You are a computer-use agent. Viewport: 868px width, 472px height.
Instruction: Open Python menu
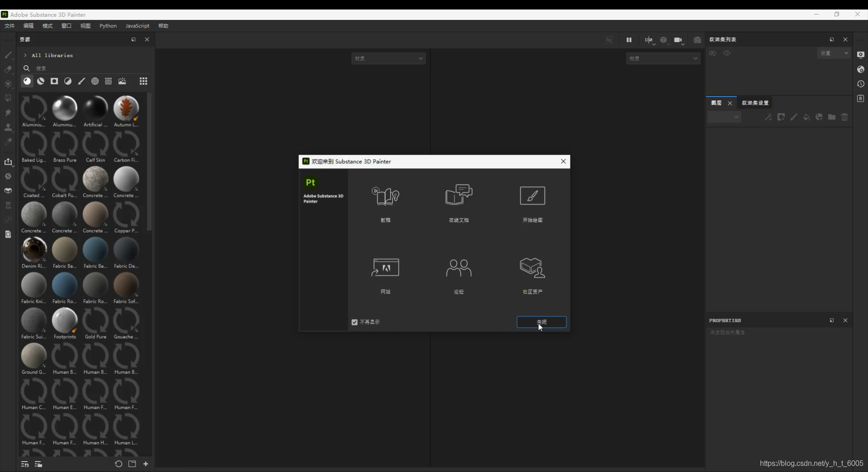108,26
